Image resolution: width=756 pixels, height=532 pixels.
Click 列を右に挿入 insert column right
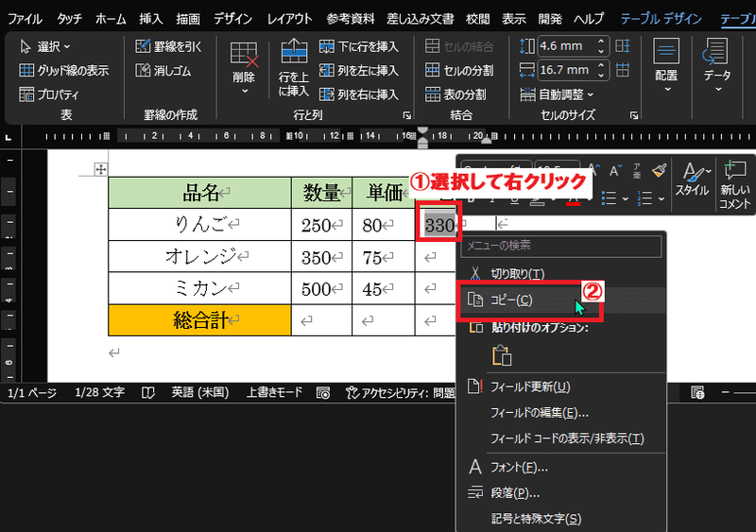coord(359,94)
